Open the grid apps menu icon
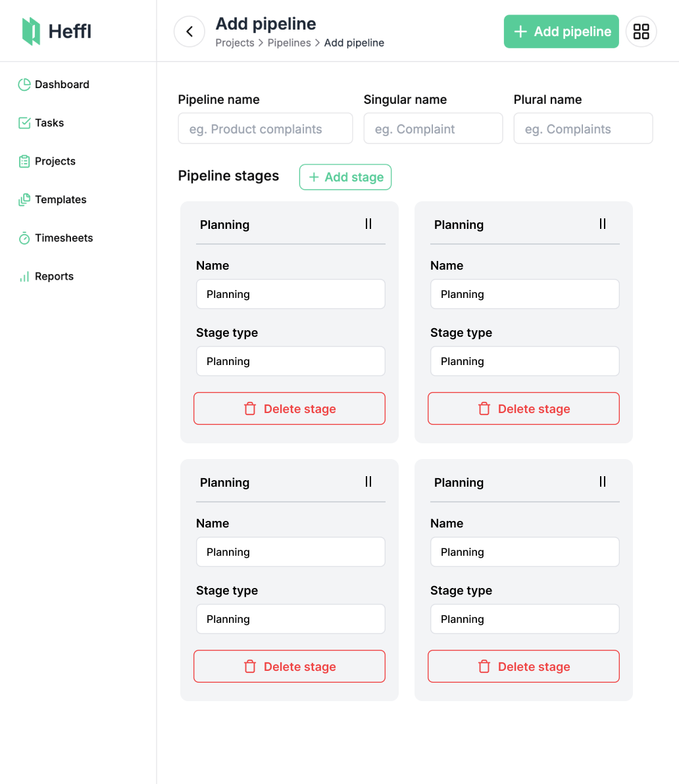Screen dimensions: 679x784 pos(641,32)
